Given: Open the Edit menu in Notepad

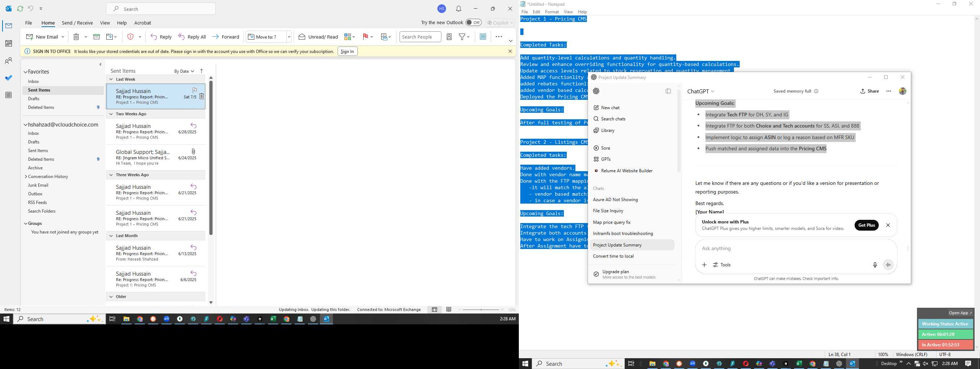Looking at the screenshot, I should [x=536, y=12].
